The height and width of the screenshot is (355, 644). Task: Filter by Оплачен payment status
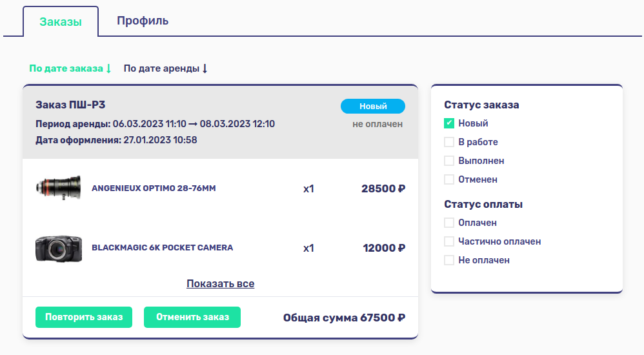(449, 223)
